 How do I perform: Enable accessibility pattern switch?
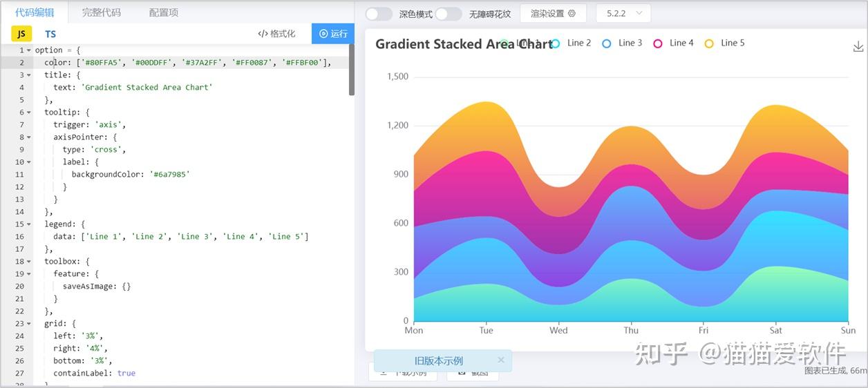tap(448, 14)
